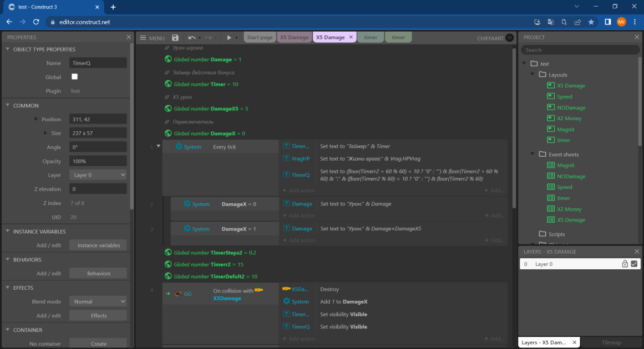Click Add action under event 1
This screenshot has height=349, width=644.
[x=299, y=191]
